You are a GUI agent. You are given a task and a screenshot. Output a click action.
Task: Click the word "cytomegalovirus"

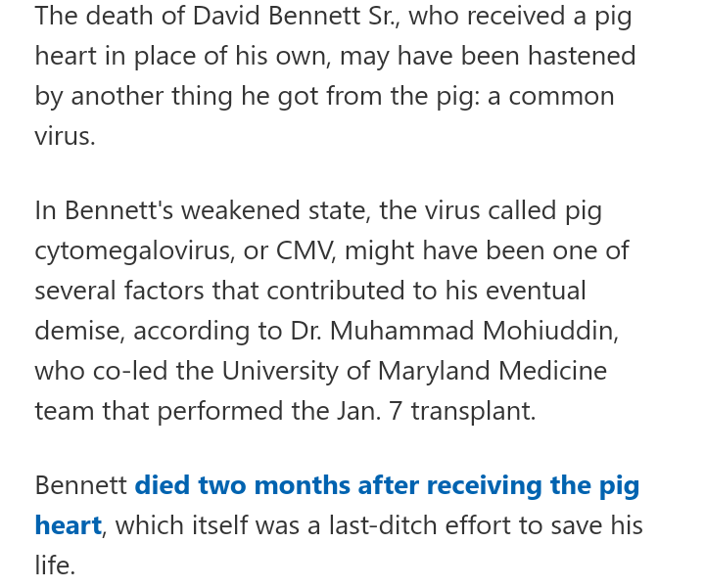(x=132, y=250)
